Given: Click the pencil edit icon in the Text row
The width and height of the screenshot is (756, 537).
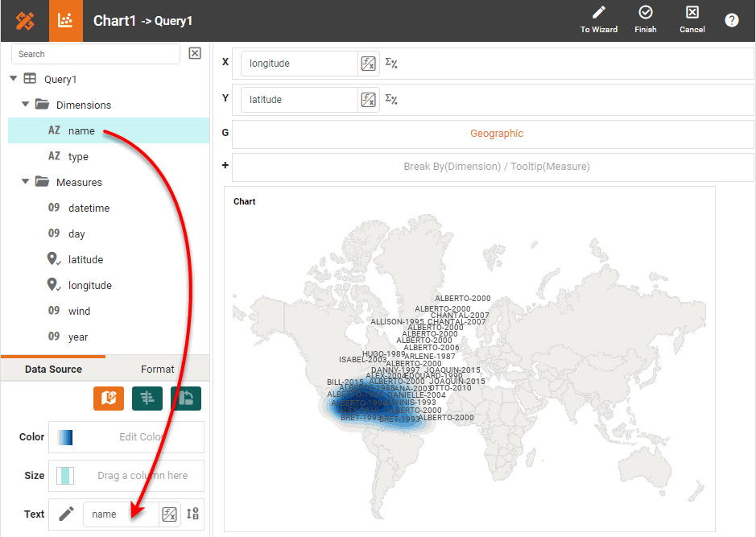Looking at the screenshot, I should [66, 514].
